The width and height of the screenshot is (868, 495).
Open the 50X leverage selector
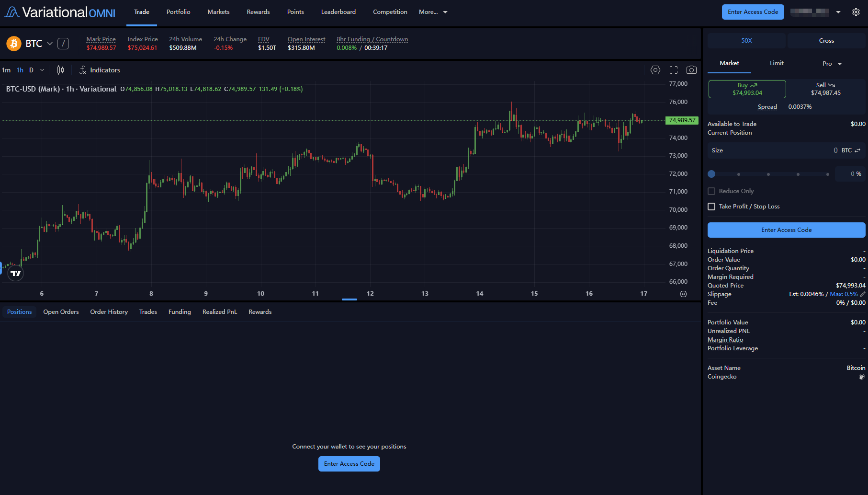tap(746, 41)
